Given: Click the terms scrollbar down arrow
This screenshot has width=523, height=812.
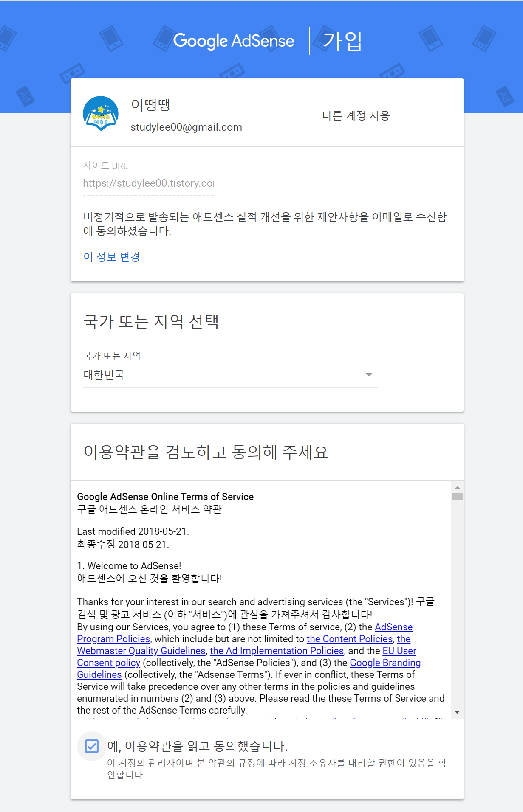Looking at the screenshot, I should coord(457,712).
